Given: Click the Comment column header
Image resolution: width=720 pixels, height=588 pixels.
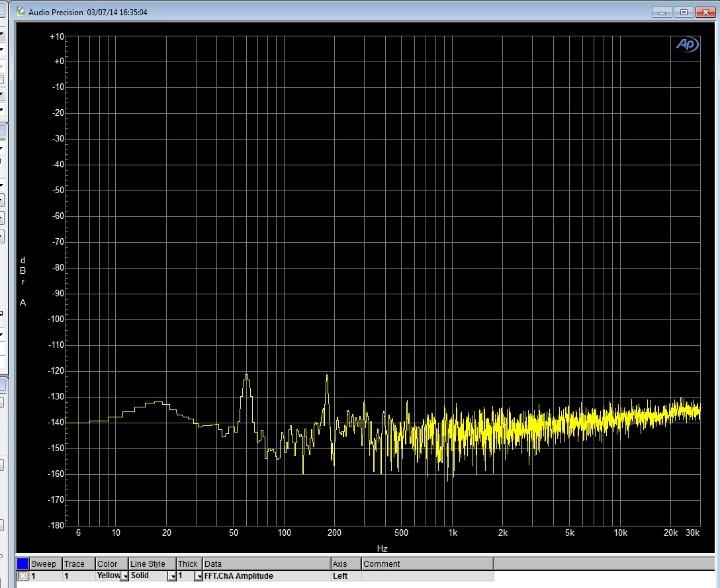Looking at the screenshot, I should pos(427,564).
